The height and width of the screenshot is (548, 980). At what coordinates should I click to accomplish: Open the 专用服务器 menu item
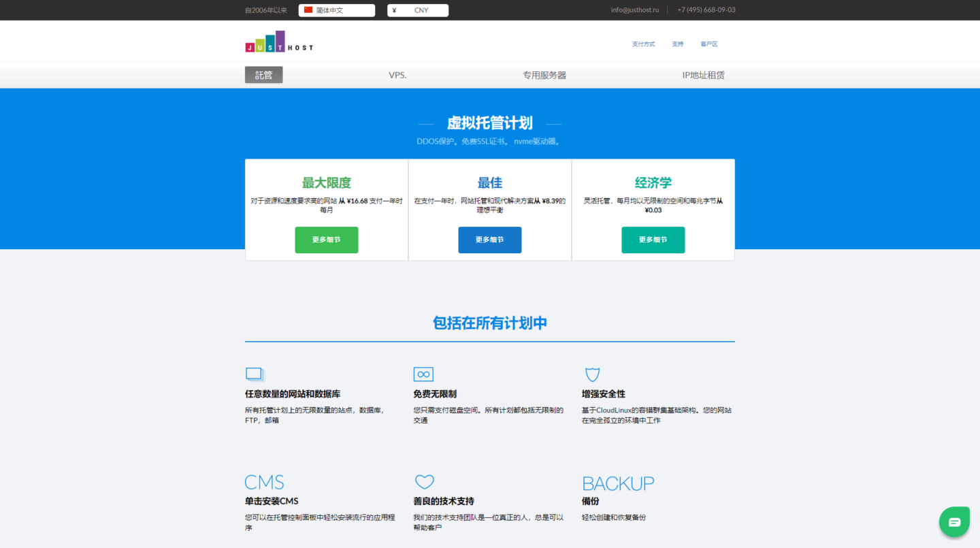pos(544,75)
